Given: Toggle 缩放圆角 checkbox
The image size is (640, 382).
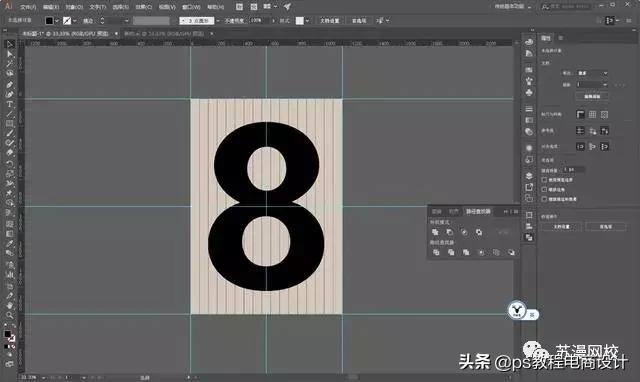Looking at the screenshot, I should [x=544, y=189].
